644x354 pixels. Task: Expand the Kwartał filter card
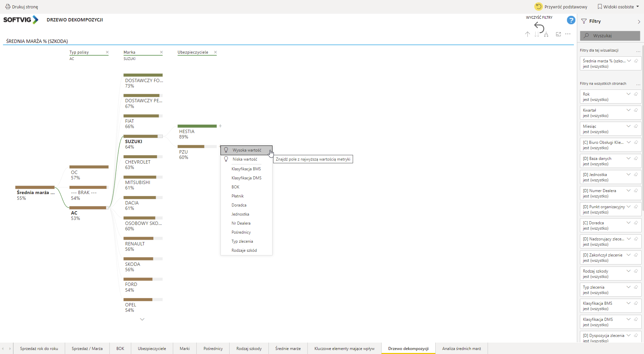point(629,110)
